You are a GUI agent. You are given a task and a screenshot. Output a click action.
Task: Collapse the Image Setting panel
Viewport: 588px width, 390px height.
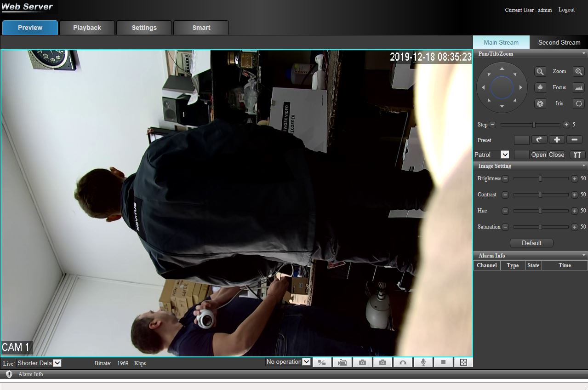(x=584, y=166)
